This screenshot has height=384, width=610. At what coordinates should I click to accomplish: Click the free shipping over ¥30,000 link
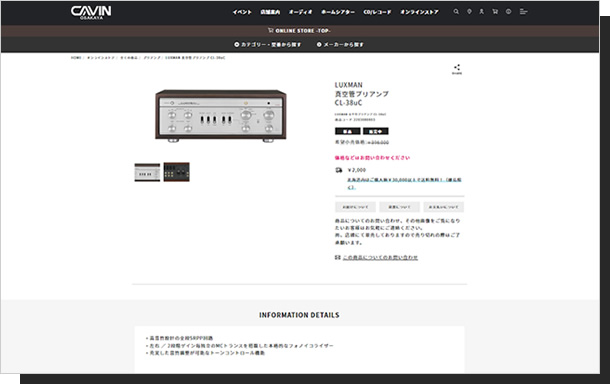click(x=404, y=183)
